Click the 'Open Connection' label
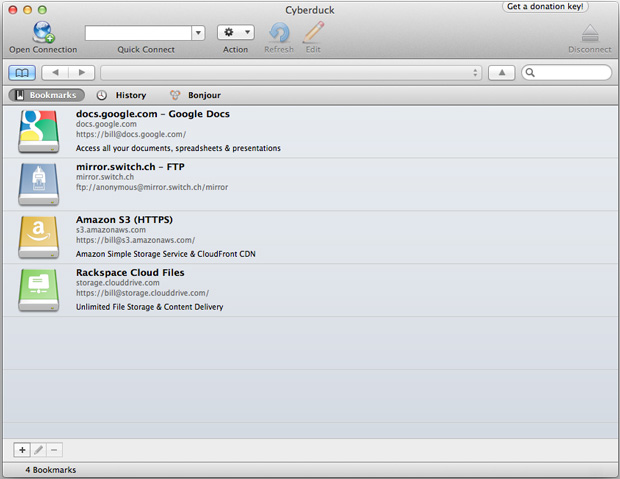 (x=43, y=49)
